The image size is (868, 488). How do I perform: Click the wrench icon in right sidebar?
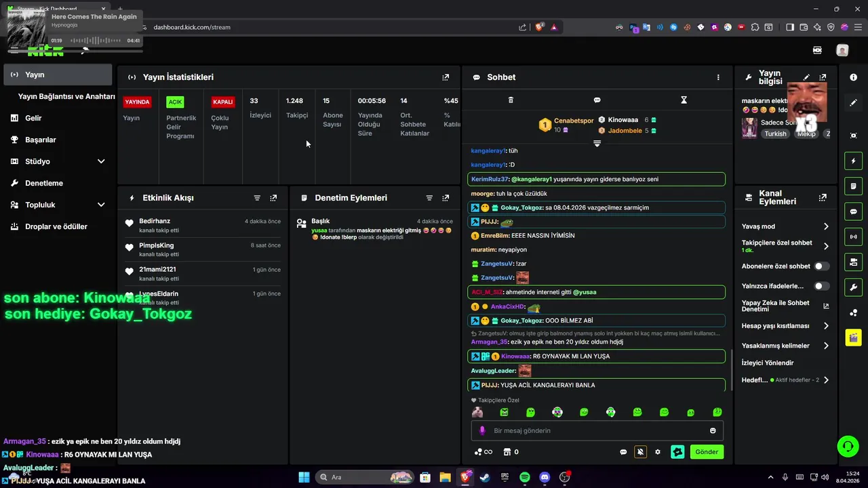click(853, 287)
